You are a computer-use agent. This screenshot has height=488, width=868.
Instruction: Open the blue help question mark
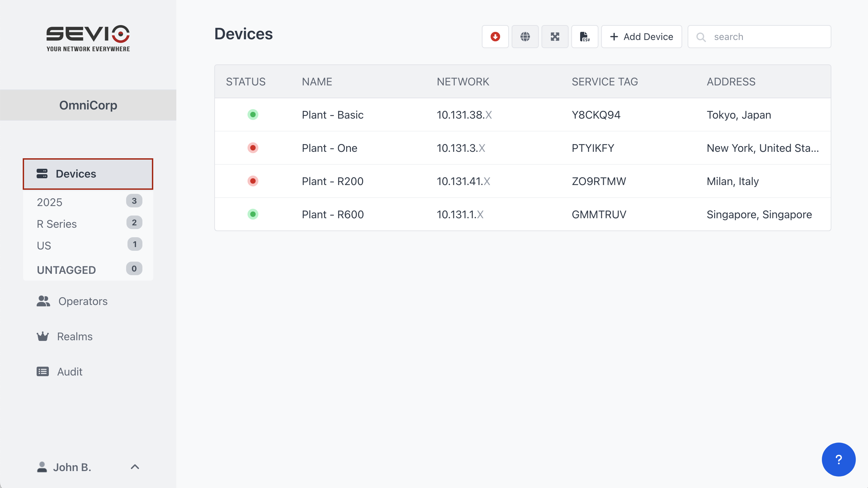pyautogui.click(x=839, y=460)
